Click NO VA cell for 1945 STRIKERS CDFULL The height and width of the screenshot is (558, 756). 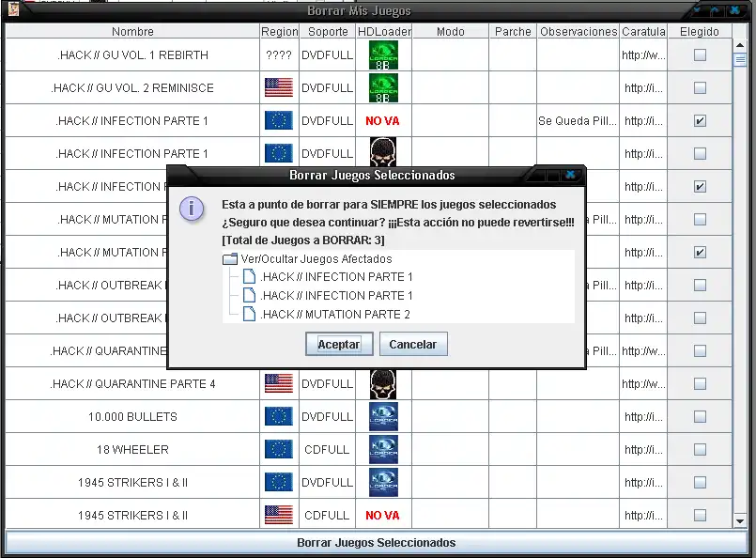pyautogui.click(x=383, y=515)
